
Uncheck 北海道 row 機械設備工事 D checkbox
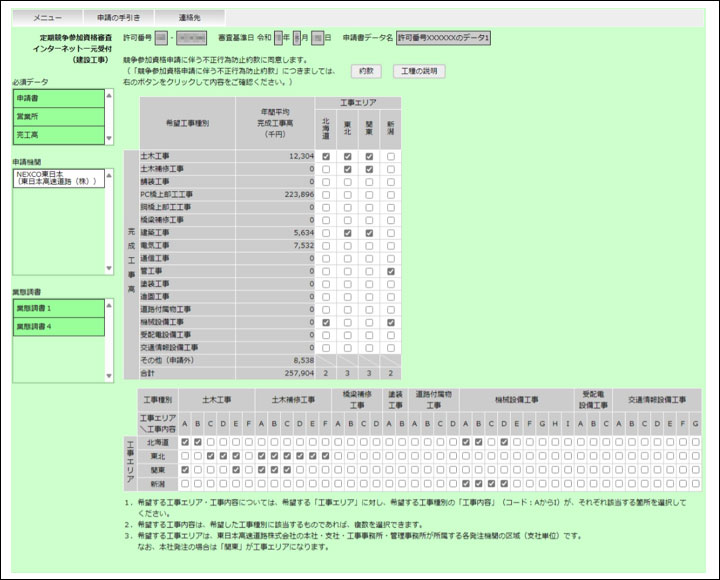(x=504, y=442)
